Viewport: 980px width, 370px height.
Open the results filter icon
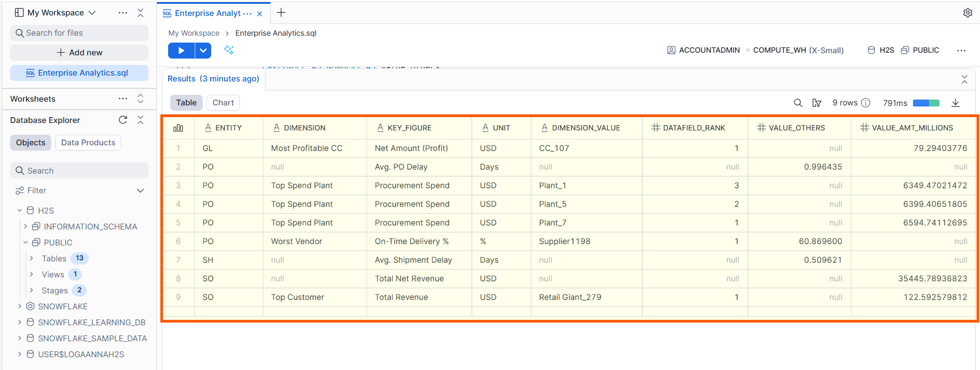(x=817, y=103)
